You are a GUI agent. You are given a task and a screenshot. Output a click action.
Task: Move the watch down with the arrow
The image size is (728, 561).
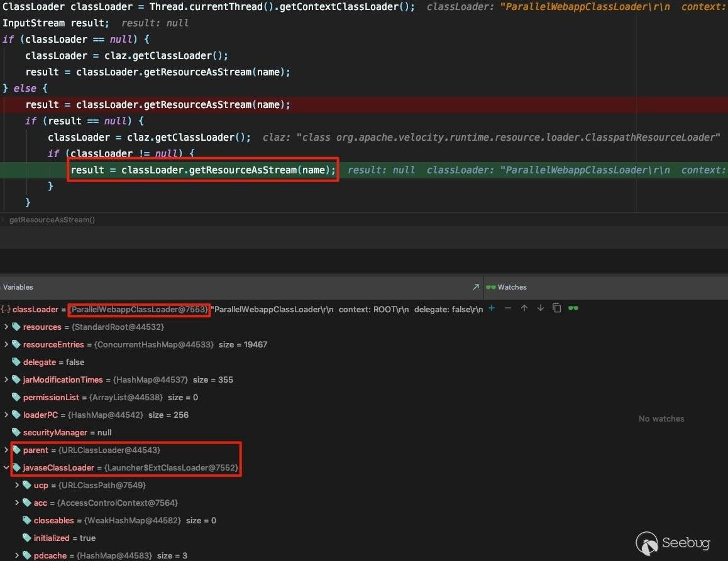coord(540,308)
